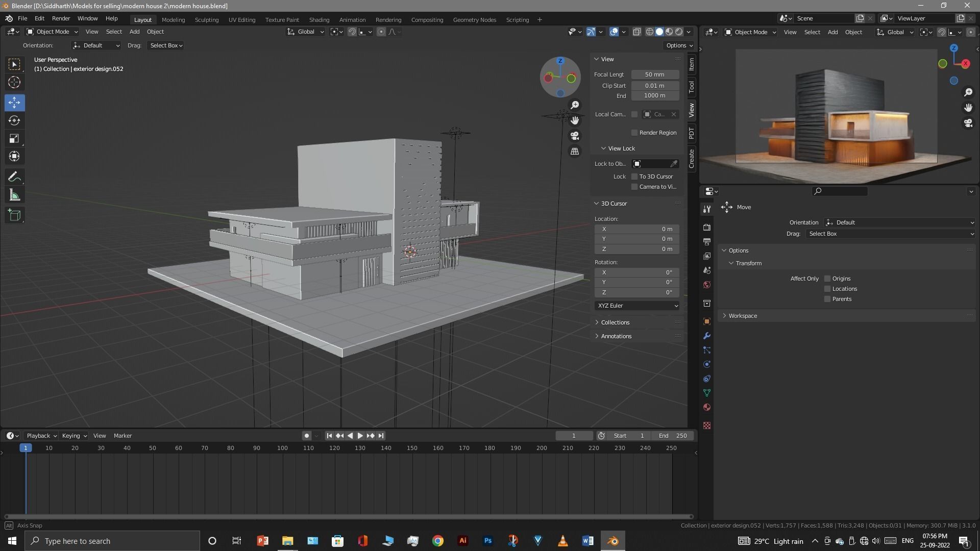
Task: Switch to the Geometry Nodes workspace tab
Action: tap(475, 20)
